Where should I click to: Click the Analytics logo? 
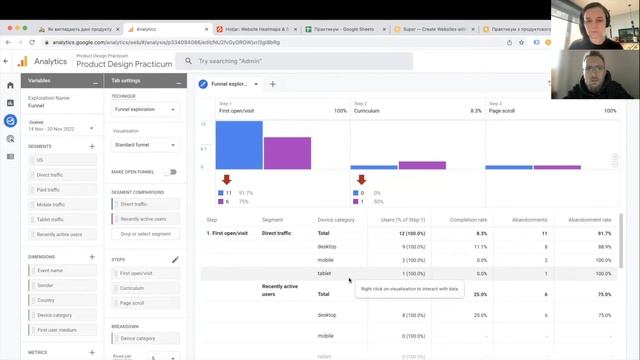(22, 61)
